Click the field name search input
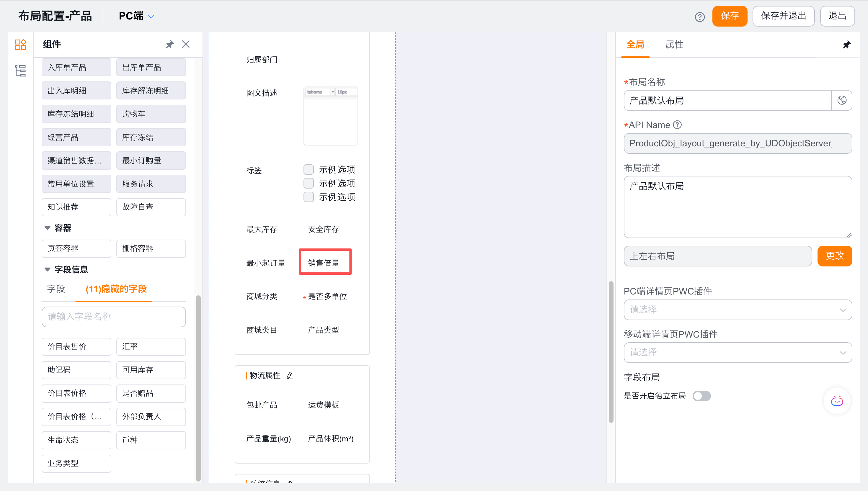The height and width of the screenshot is (491, 868). click(x=113, y=317)
